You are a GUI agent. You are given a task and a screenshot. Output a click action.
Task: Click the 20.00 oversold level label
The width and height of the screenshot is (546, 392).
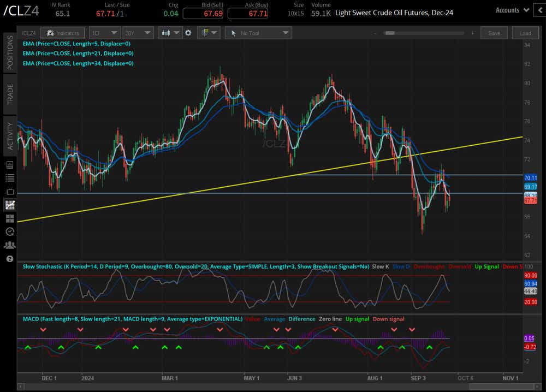pyautogui.click(x=530, y=302)
